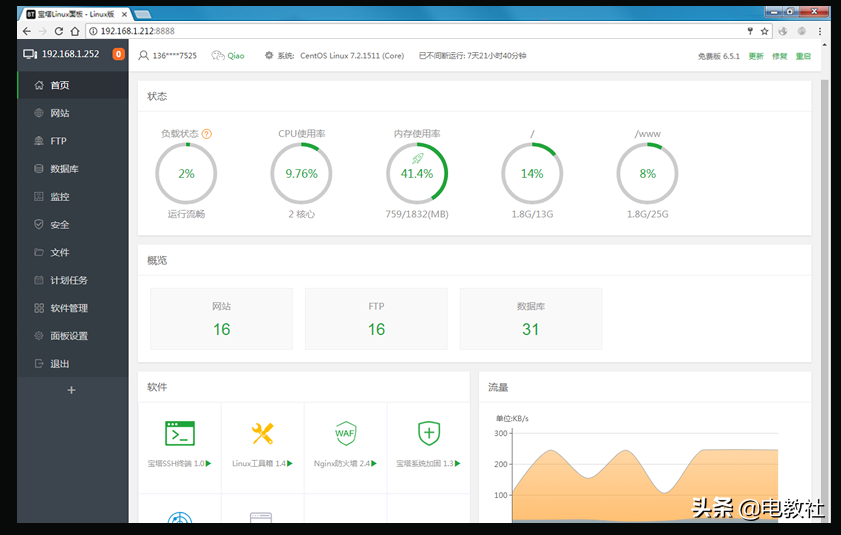This screenshot has height=535, width=841.
Task: Click the root partition 14% disk gauge
Action: (532, 173)
